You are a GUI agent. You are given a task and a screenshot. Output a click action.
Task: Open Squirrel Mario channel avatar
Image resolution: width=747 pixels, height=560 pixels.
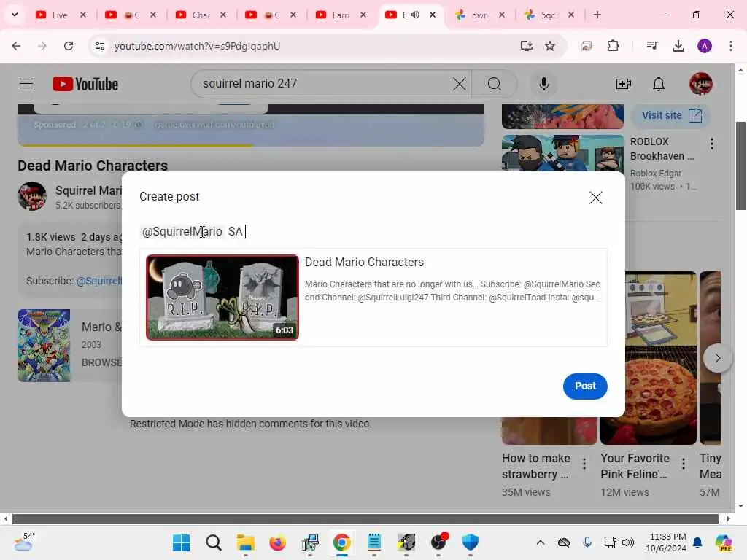coord(32,195)
